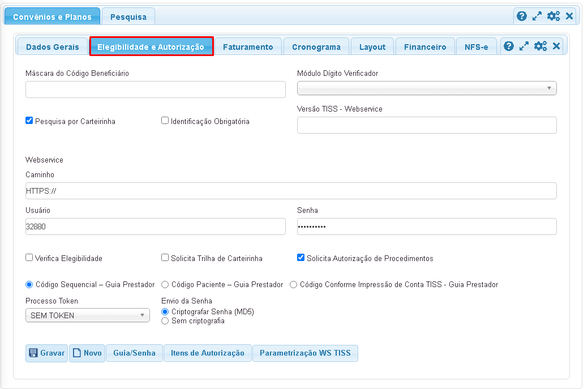Image resolution: width=588 pixels, height=389 pixels.
Task: Open the Pesquisa tab
Action: pyautogui.click(x=128, y=17)
